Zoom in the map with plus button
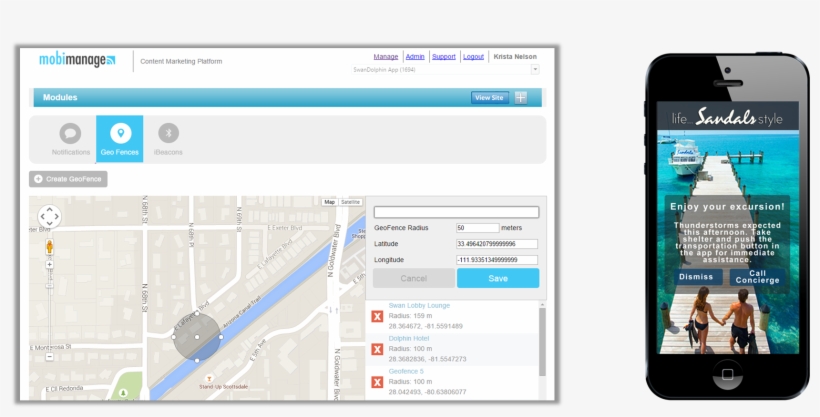This screenshot has width=820, height=417. 49,264
